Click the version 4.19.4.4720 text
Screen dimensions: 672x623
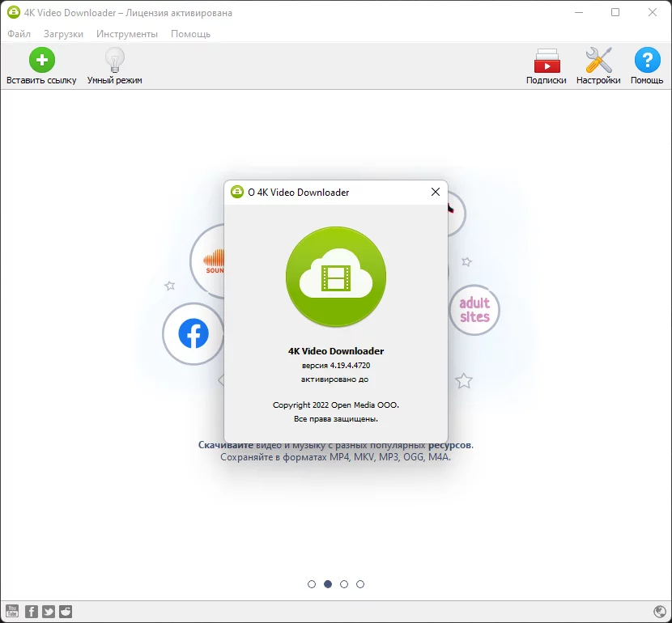click(336, 365)
